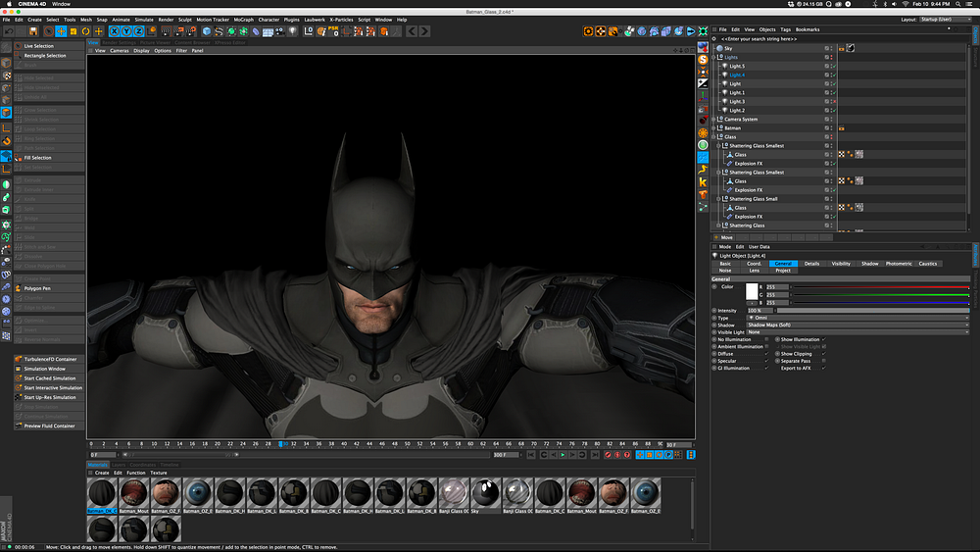Toggle No Illumination checkbox
This screenshot has height=552, width=980.
[767, 339]
